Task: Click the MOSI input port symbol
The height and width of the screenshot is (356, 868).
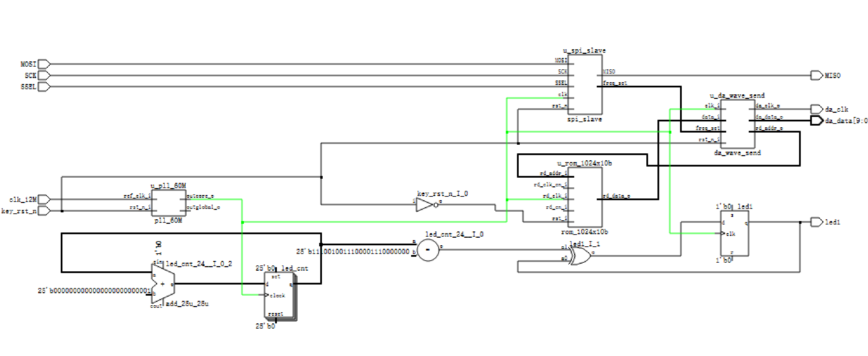Action: (44, 64)
